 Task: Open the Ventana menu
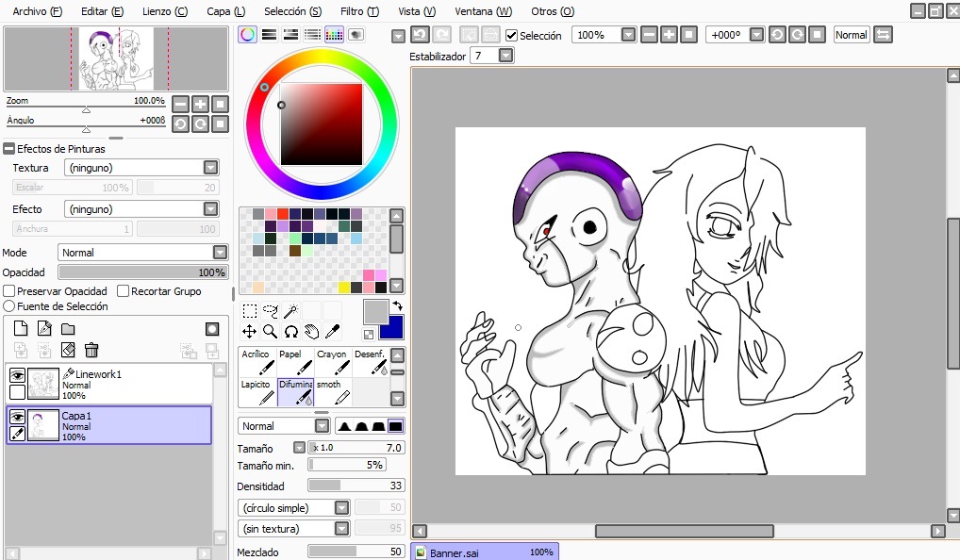pos(483,11)
